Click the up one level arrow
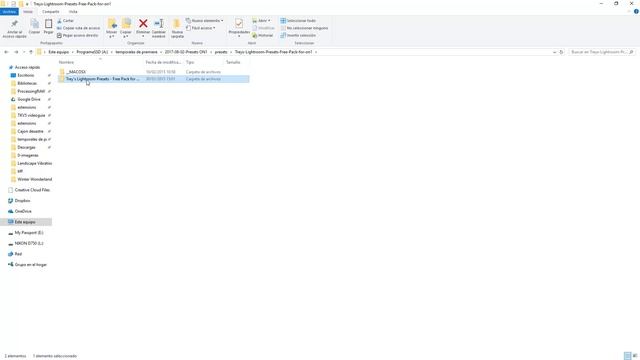The width and height of the screenshot is (640, 360). pos(31,52)
